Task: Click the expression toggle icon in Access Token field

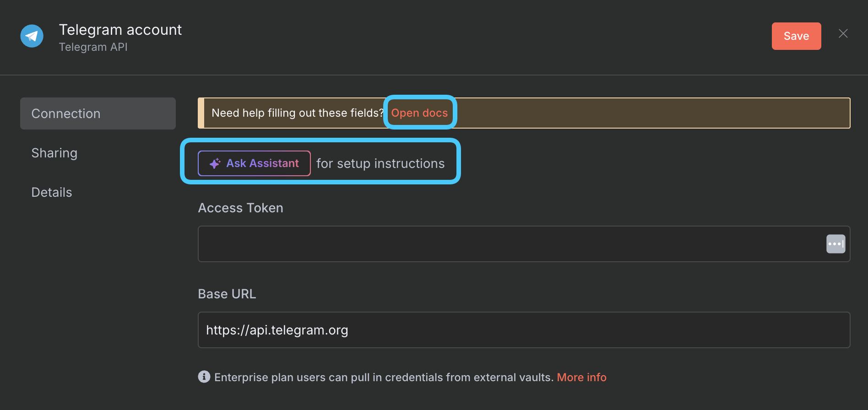Action: point(835,244)
